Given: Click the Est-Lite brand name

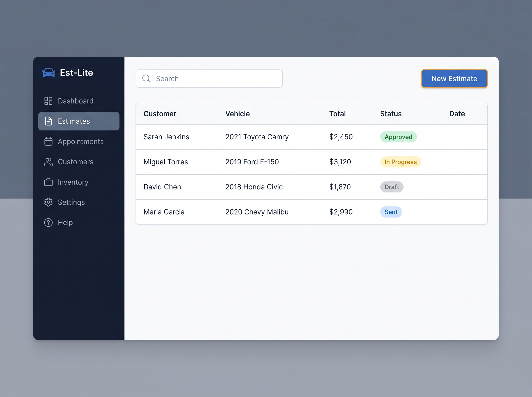Looking at the screenshot, I should 76,73.
